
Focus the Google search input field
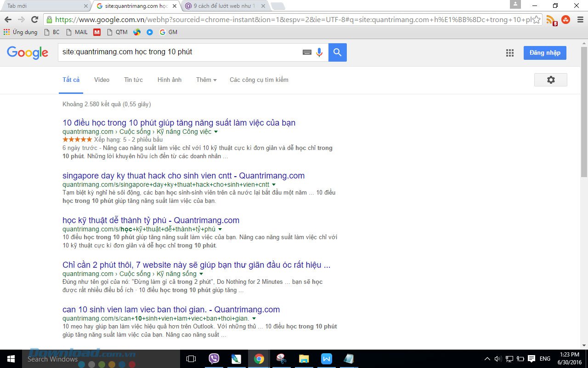[x=179, y=52]
